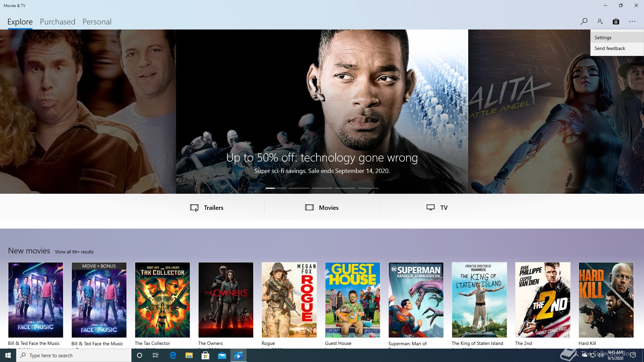Open File Explorer from the taskbar

189,355
